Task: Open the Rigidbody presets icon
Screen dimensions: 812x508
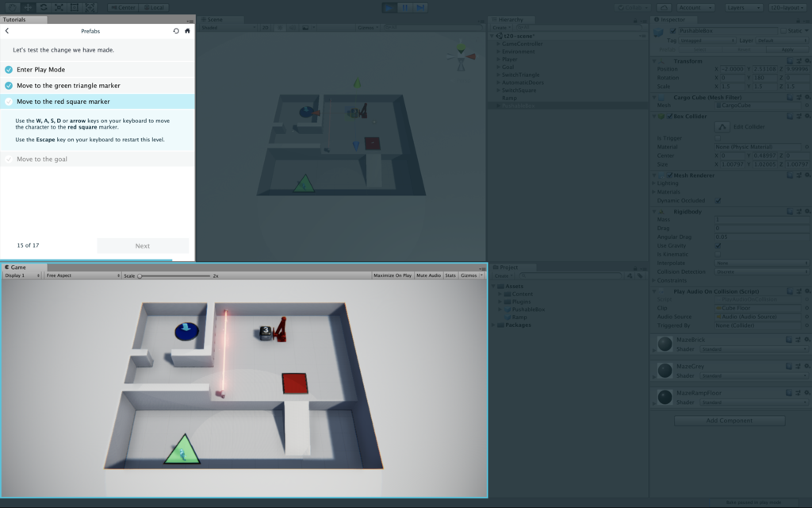Action: click(799, 211)
